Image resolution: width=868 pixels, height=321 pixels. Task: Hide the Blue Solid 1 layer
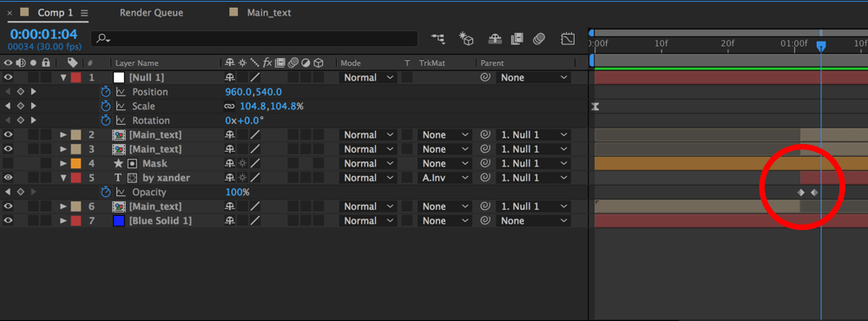pyautogui.click(x=8, y=221)
